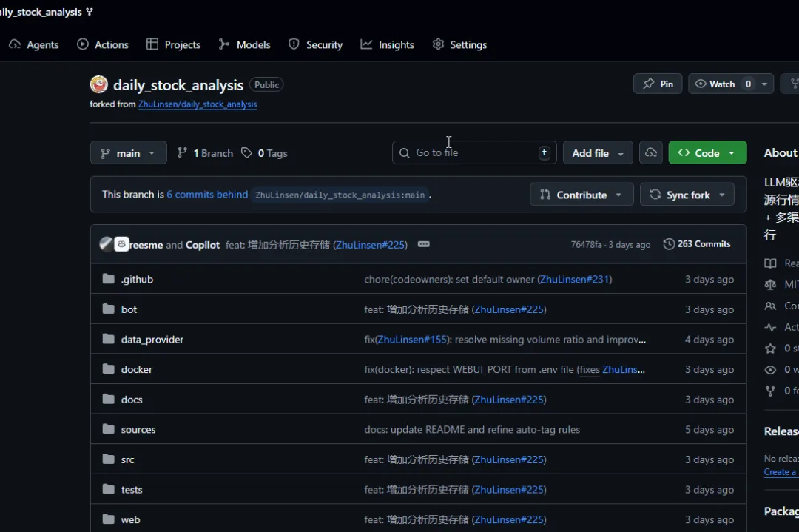Open the main branch selector
799x532 pixels.
click(129, 153)
